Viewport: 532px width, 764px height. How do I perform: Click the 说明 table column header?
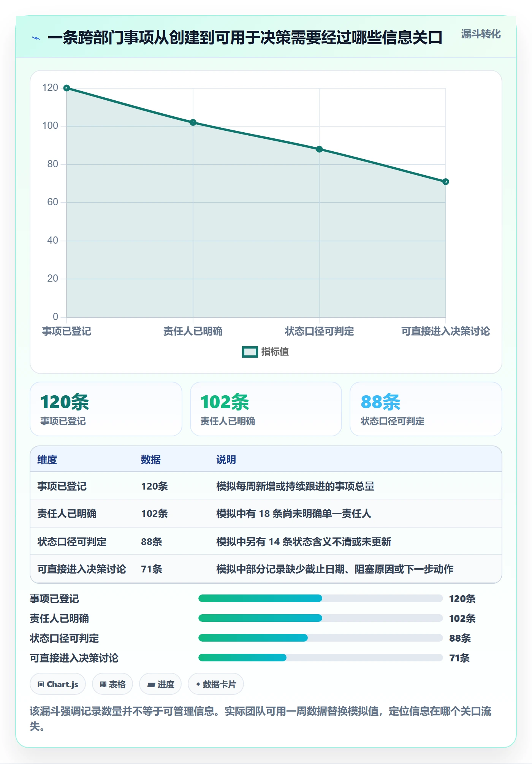click(x=226, y=460)
